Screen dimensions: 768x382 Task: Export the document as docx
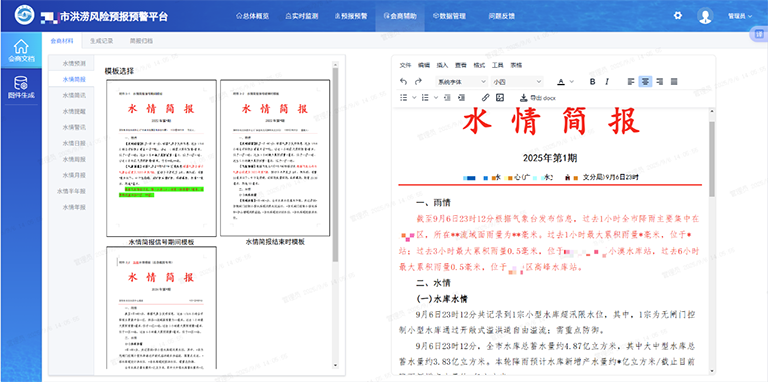point(537,97)
